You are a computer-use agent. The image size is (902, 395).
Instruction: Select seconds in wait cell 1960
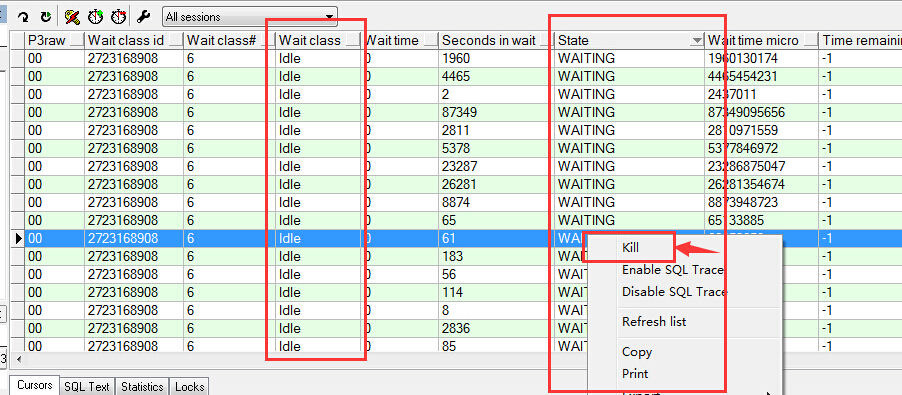497,58
